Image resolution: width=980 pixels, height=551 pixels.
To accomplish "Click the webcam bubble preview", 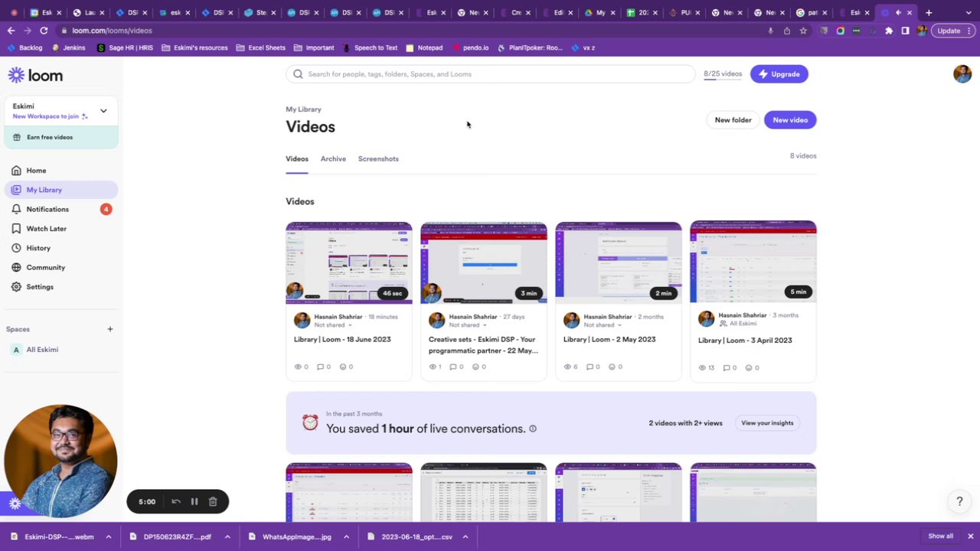I will [60, 461].
